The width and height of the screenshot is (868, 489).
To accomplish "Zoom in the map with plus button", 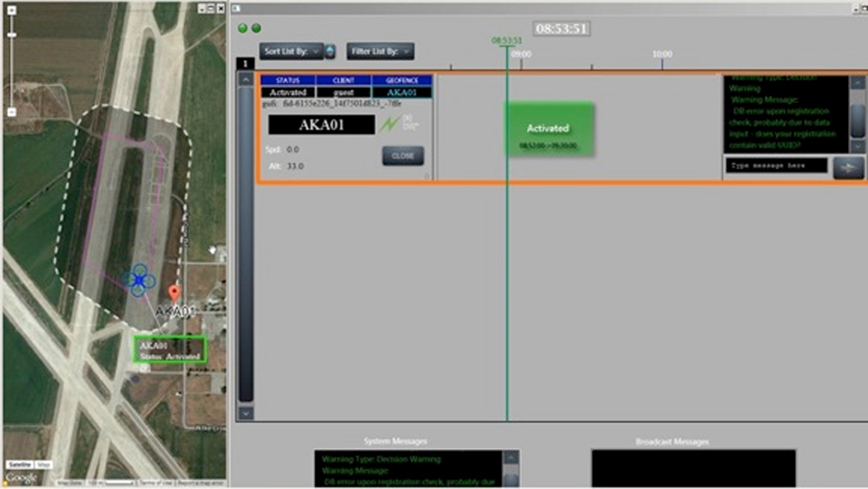I will click(12, 11).
